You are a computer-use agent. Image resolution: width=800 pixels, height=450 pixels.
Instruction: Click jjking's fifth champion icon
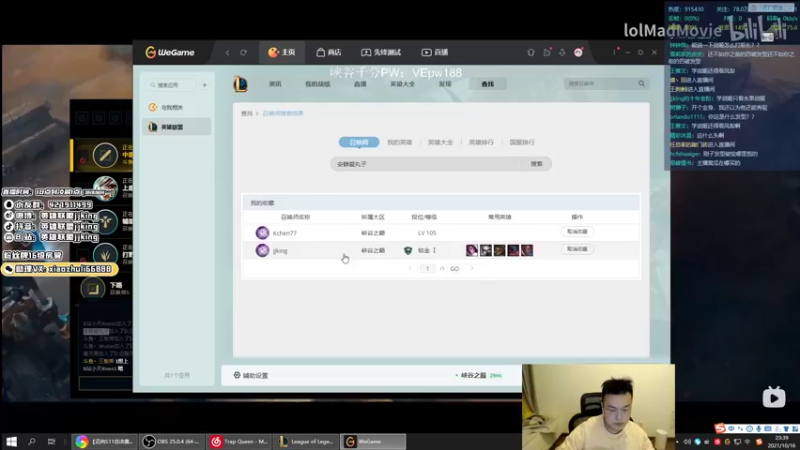coord(527,250)
